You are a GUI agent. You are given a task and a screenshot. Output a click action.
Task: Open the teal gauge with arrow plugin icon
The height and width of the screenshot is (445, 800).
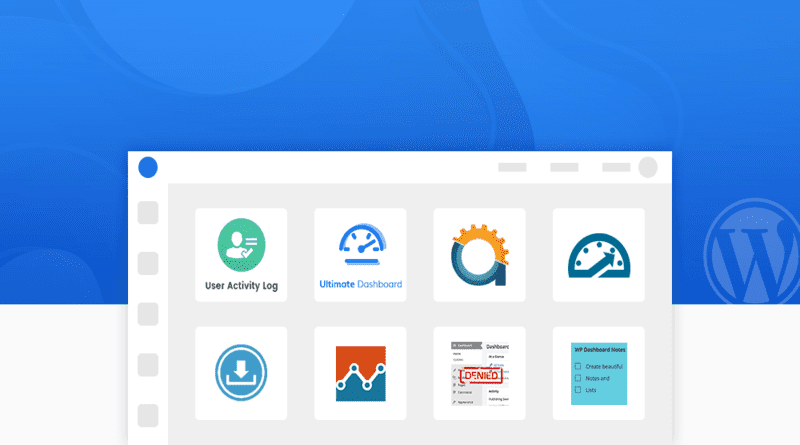pos(599,256)
